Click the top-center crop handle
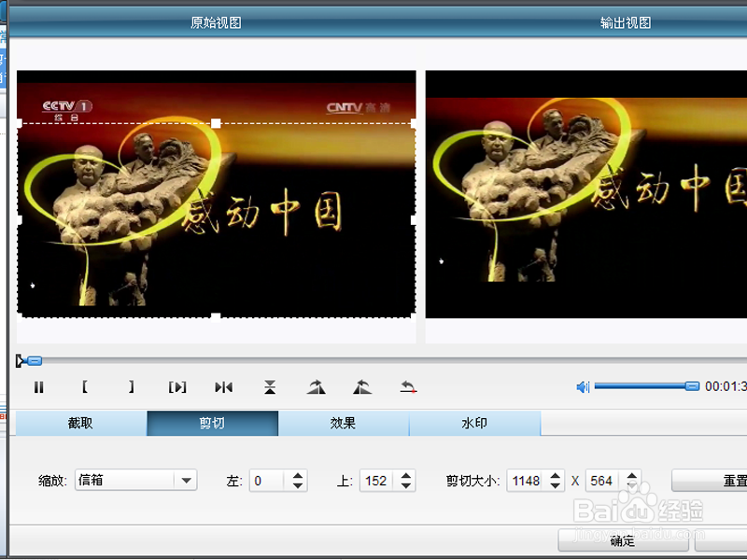 pos(216,123)
